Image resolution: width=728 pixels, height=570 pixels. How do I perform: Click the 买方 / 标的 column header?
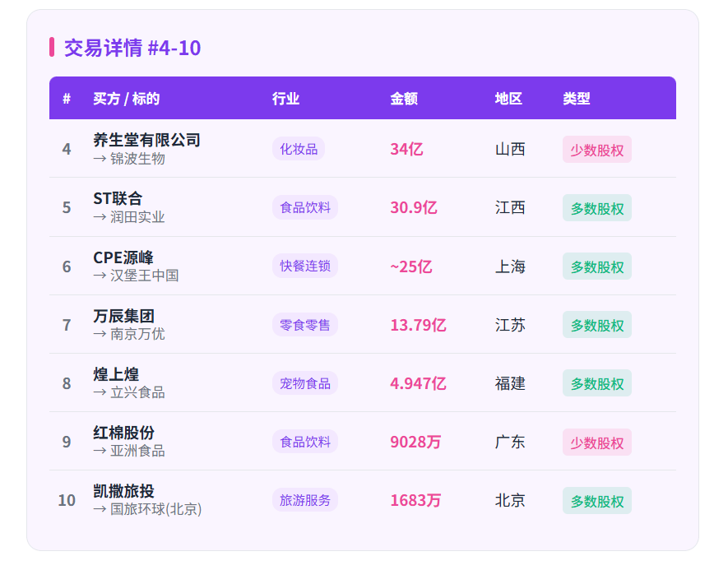126,99
